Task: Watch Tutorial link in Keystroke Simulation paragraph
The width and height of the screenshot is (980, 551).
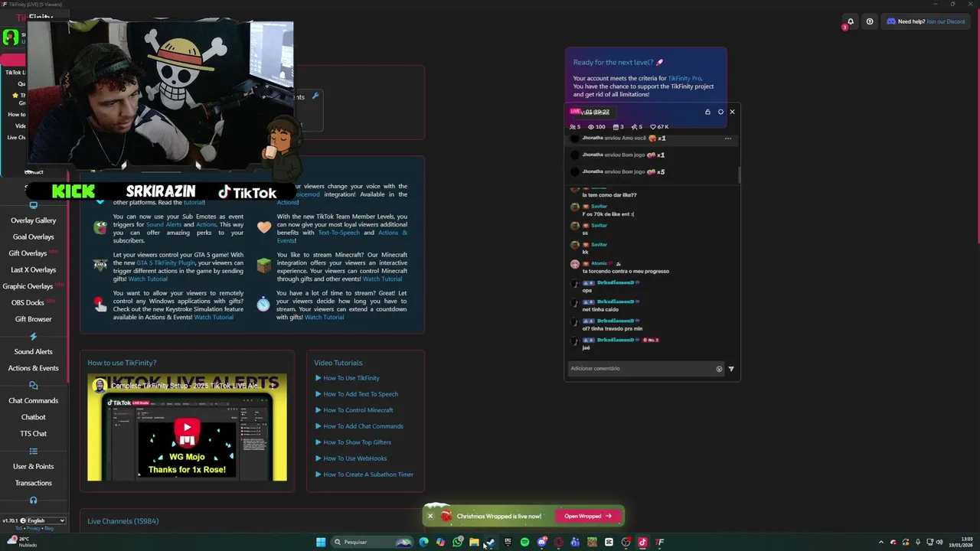Action: click(x=214, y=317)
